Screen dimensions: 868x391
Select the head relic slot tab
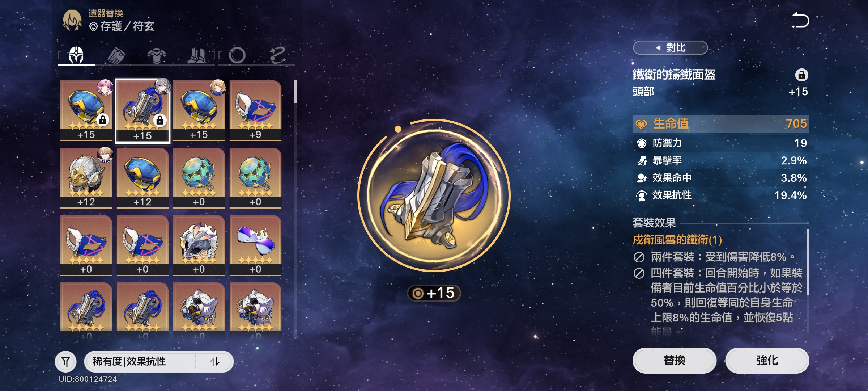click(76, 55)
